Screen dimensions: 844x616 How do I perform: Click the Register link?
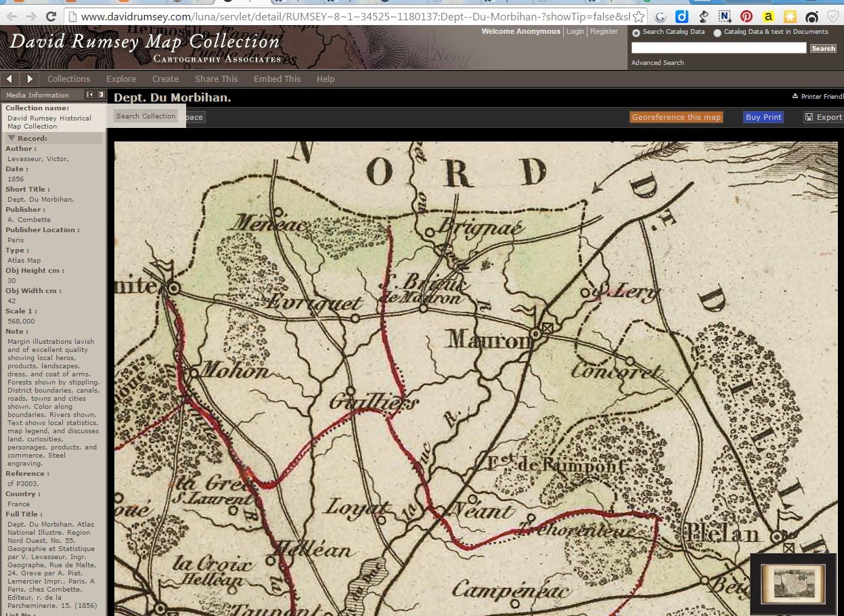click(x=604, y=31)
